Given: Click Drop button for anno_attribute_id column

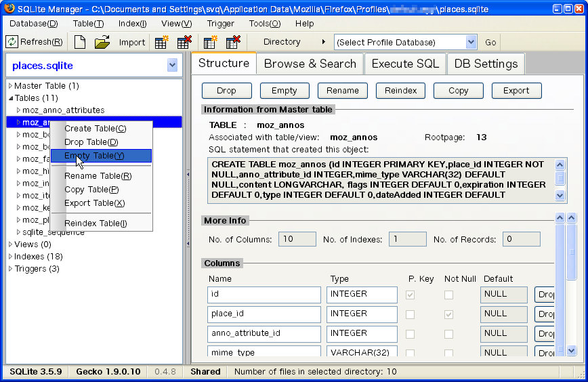Looking at the screenshot, I should click(545, 334).
